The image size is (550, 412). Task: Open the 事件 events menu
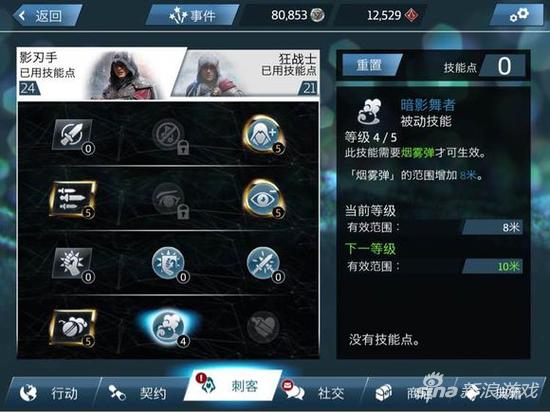(x=192, y=15)
